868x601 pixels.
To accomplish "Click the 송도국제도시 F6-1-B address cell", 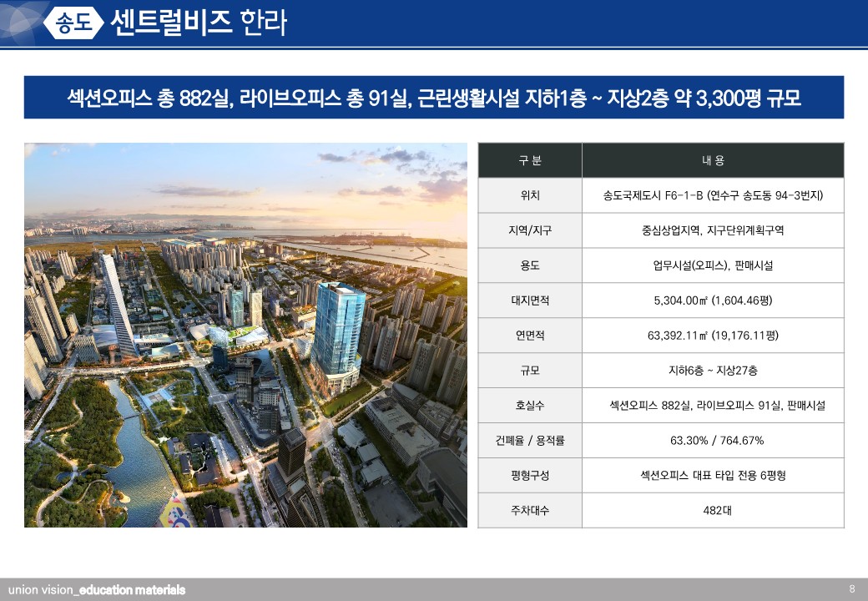I will point(712,195).
